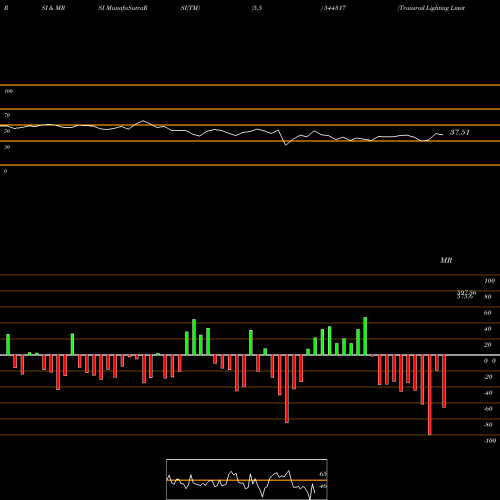
Task: Click the tallest red bar reaching -100
Action: [x=429, y=395]
